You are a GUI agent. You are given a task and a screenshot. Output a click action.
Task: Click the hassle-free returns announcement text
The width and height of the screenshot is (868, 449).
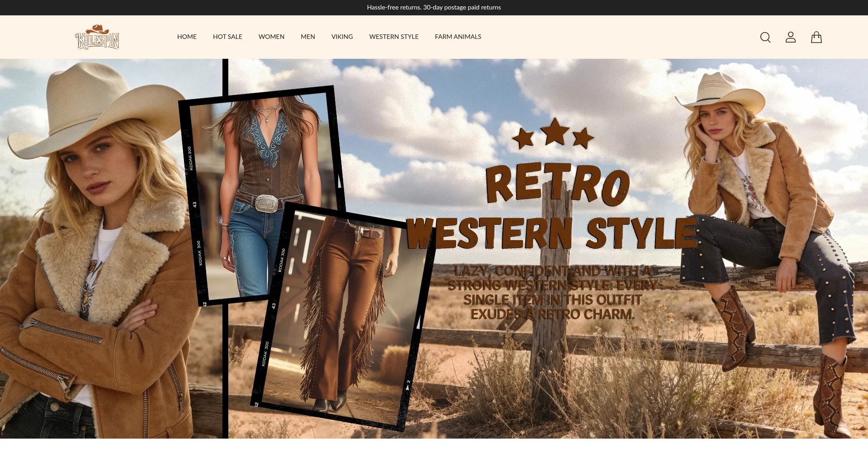[x=434, y=7]
